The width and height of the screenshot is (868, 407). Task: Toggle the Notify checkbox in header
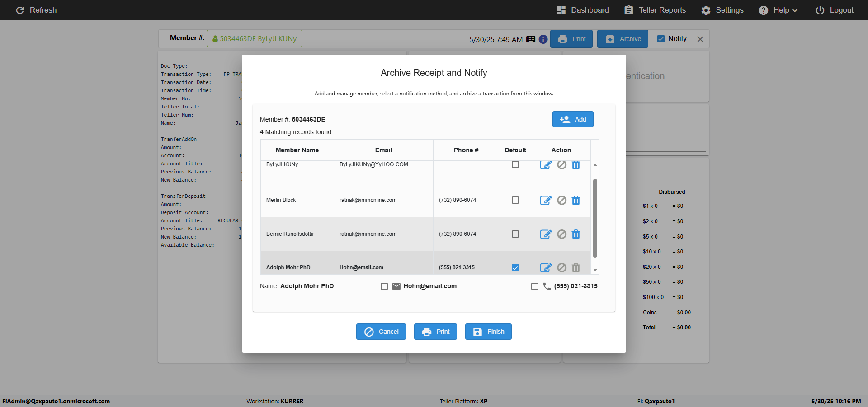click(x=661, y=39)
